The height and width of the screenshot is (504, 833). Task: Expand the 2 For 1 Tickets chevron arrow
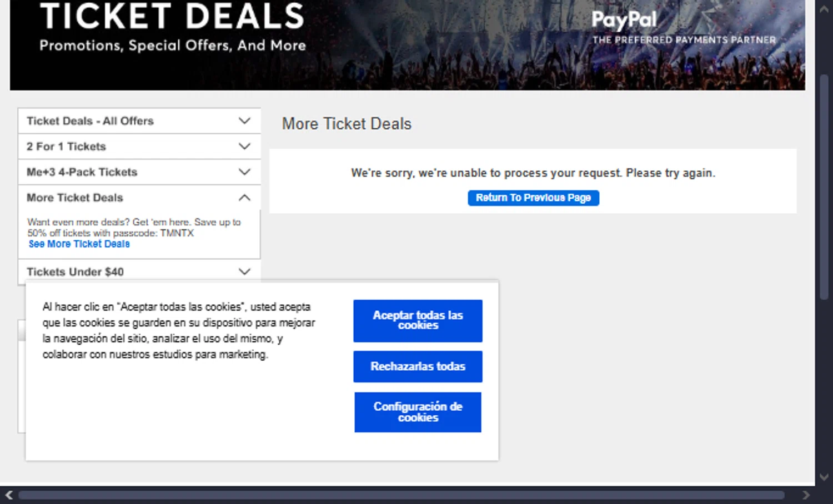click(244, 147)
